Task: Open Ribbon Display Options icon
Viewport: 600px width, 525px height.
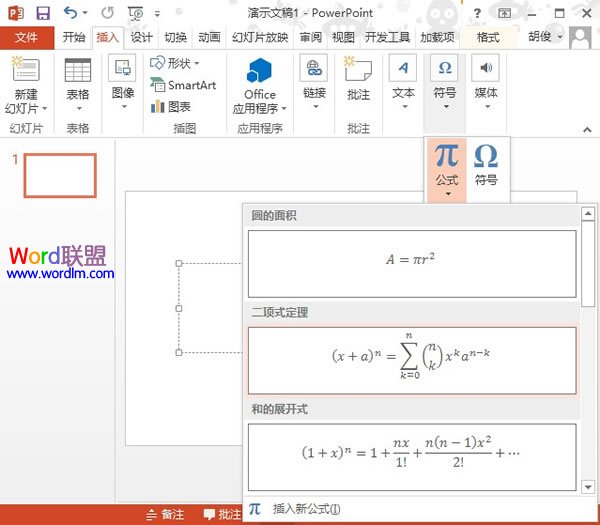Action: tap(504, 13)
